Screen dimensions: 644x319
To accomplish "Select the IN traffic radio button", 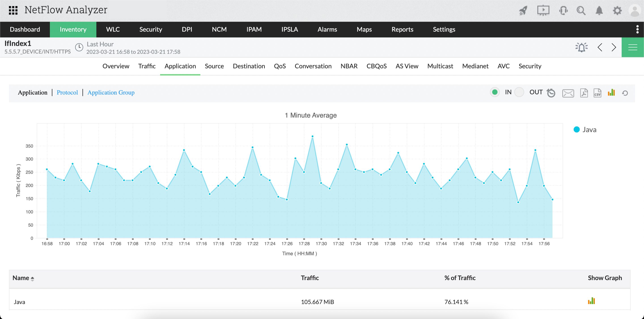I will tap(494, 92).
